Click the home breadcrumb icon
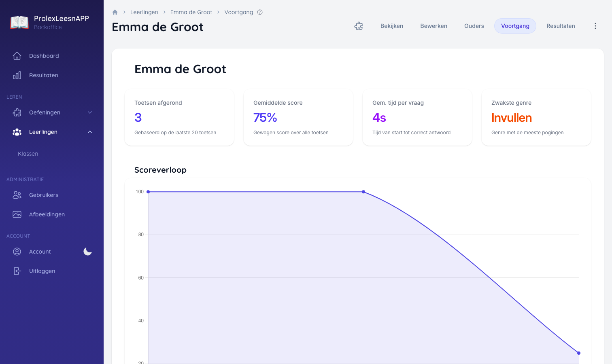Image resolution: width=612 pixels, height=364 pixels. point(115,12)
